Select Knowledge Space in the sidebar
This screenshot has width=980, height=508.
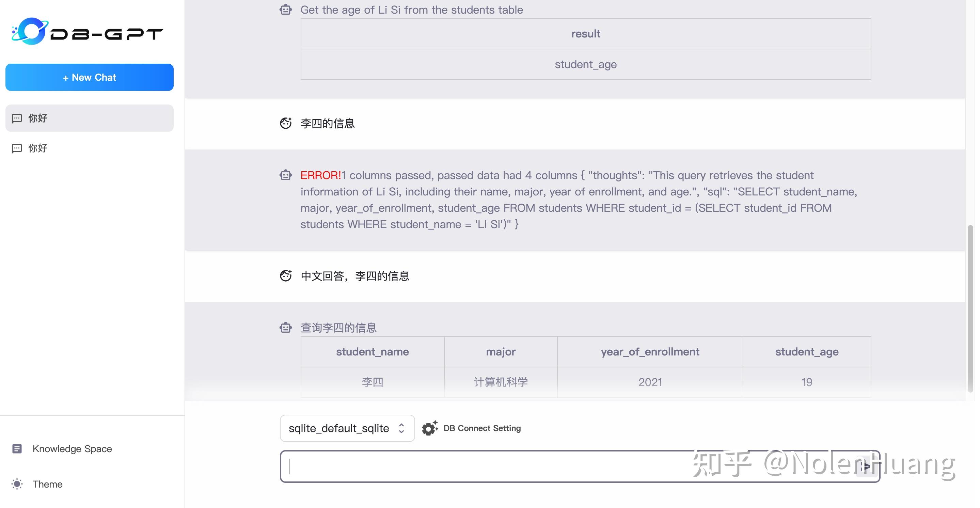coord(72,449)
